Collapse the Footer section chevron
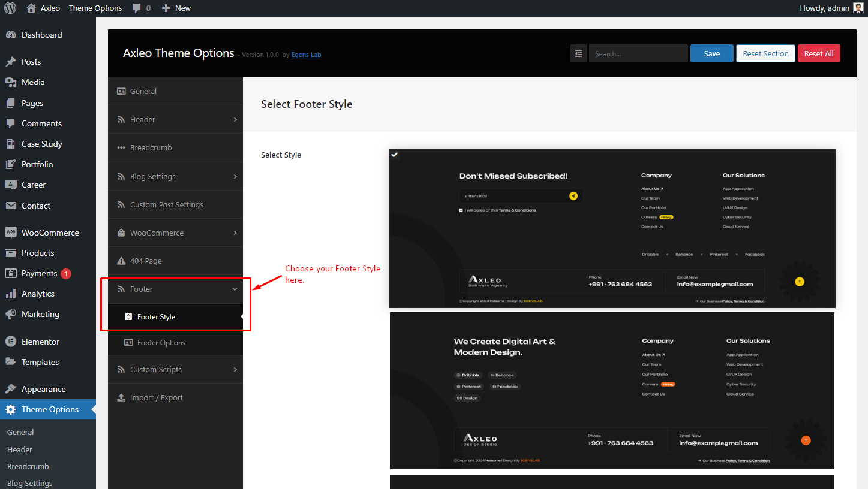Viewport: 868px width, 489px height. [235, 289]
